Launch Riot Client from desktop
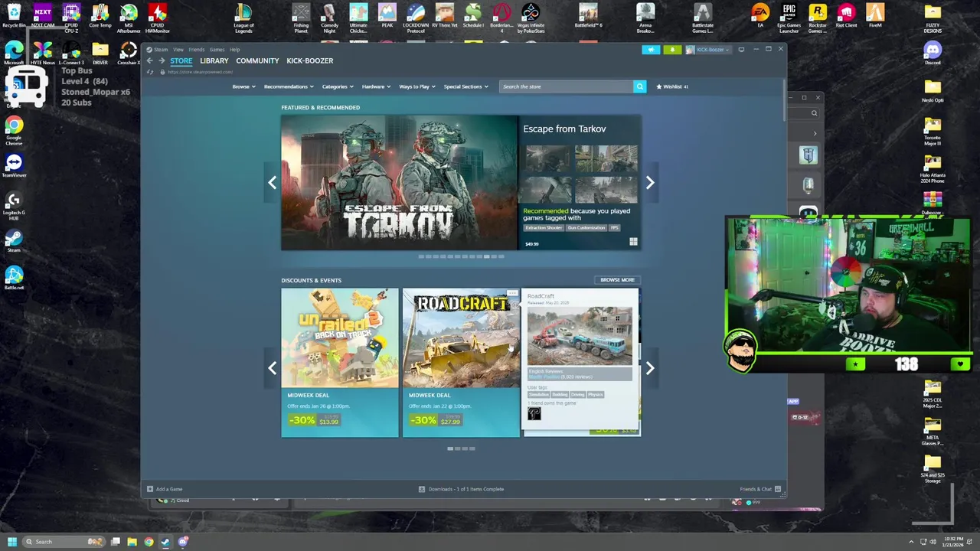980x551 pixels. point(846,17)
